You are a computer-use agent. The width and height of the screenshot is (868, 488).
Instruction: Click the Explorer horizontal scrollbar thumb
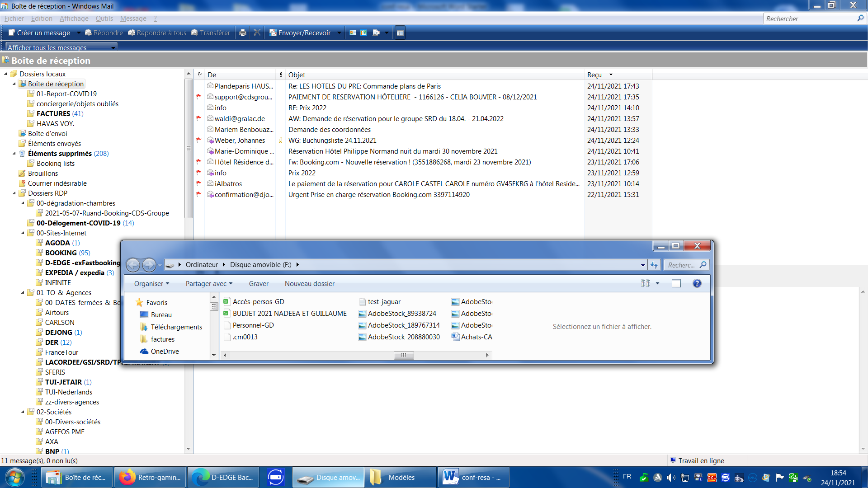pyautogui.click(x=403, y=355)
